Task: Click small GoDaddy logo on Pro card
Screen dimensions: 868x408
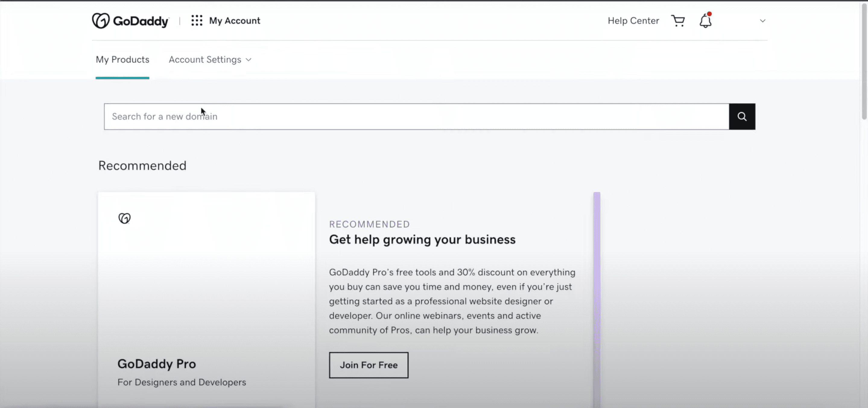Action: point(124,218)
